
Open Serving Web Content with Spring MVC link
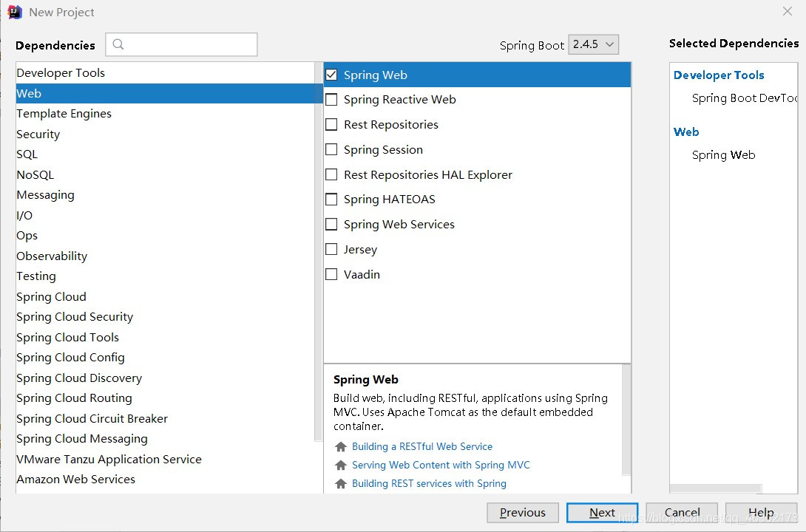click(x=441, y=465)
